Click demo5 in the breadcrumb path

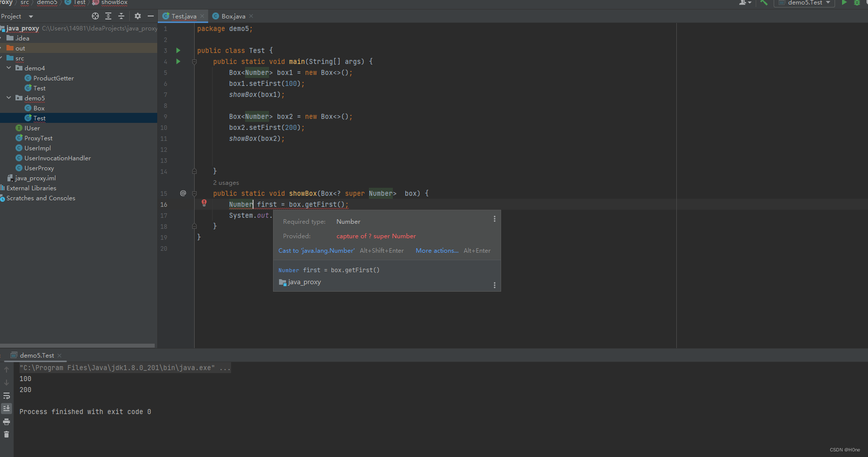tap(47, 2)
